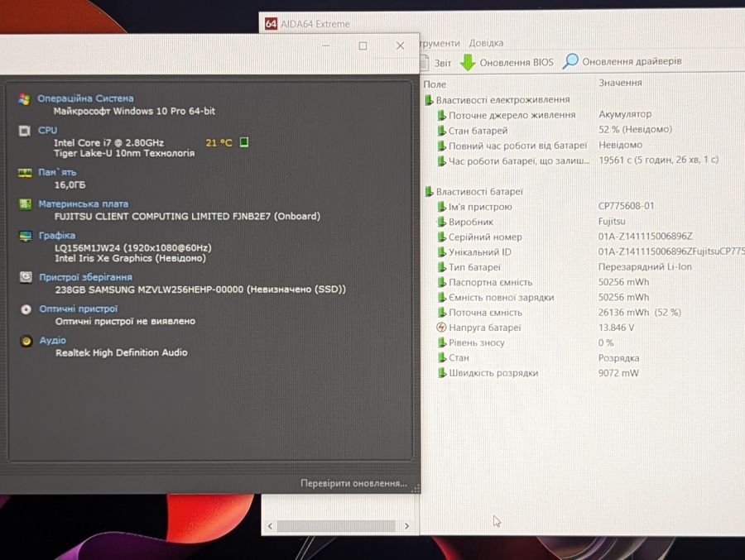The height and width of the screenshot is (560, 745).
Task: Select the Поточне джерело живлення row
Action: tap(583, 114)
